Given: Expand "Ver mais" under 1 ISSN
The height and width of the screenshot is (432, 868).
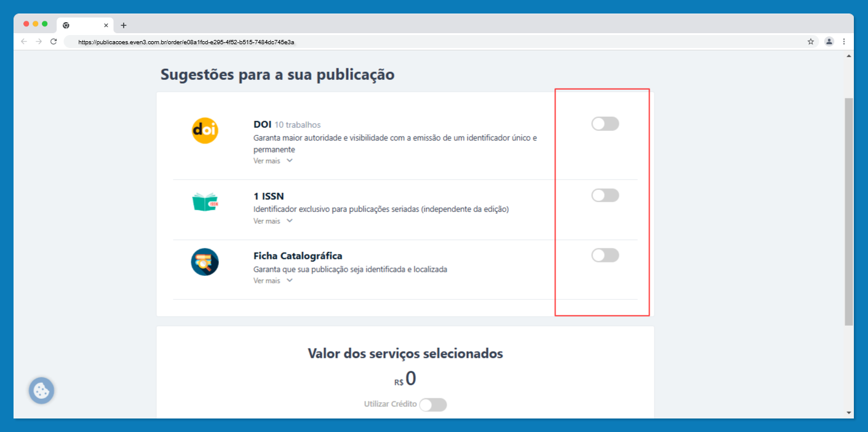Looking at the screenshot, I should coord(273,221).
